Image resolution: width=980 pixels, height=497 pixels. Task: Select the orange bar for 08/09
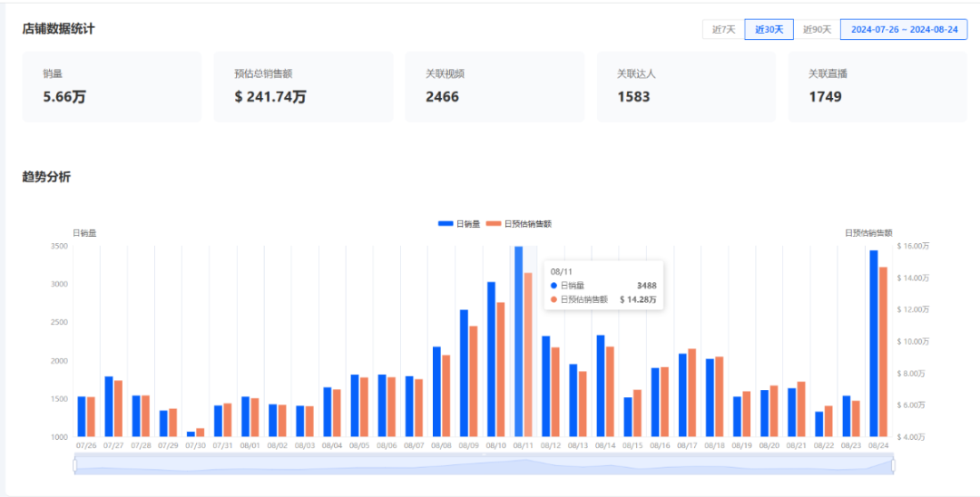pos(473,382)
